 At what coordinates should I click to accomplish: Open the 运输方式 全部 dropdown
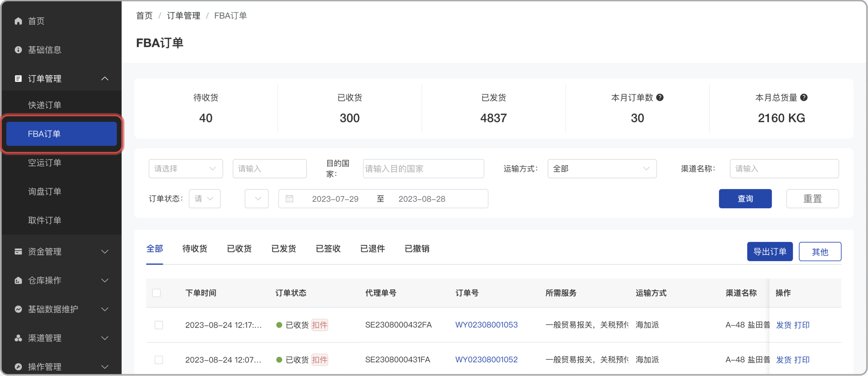coord(602,168)
